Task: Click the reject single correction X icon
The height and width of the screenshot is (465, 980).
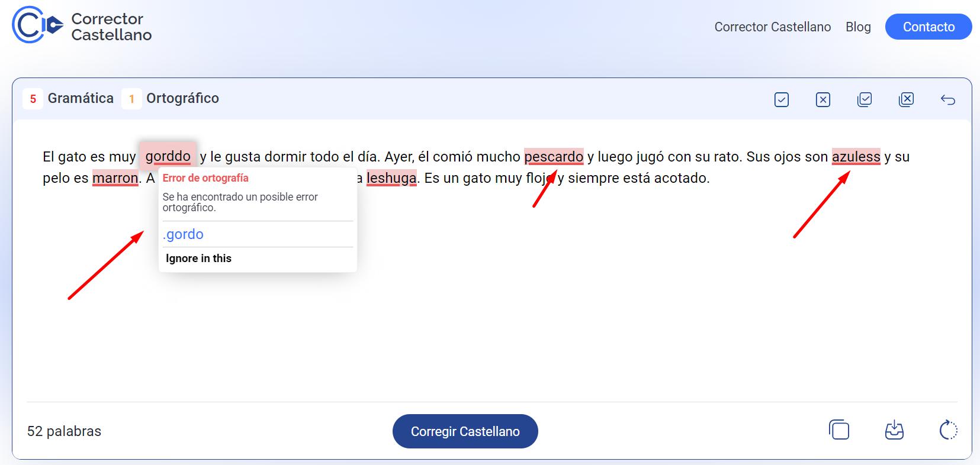Action: 822,99
